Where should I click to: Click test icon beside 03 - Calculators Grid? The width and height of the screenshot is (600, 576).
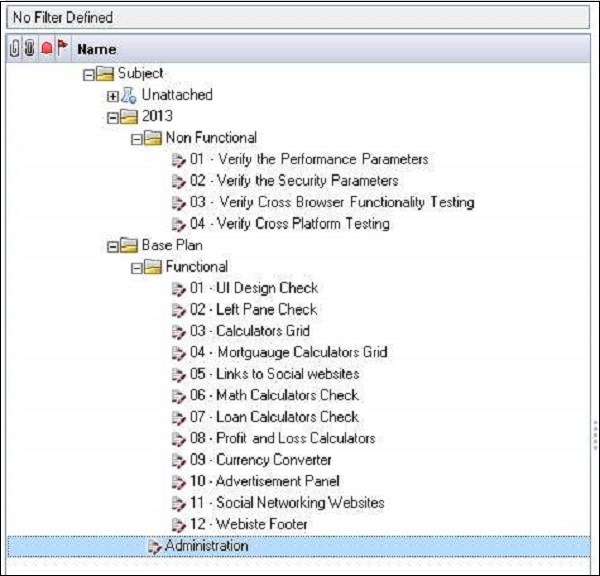point(179,332)
